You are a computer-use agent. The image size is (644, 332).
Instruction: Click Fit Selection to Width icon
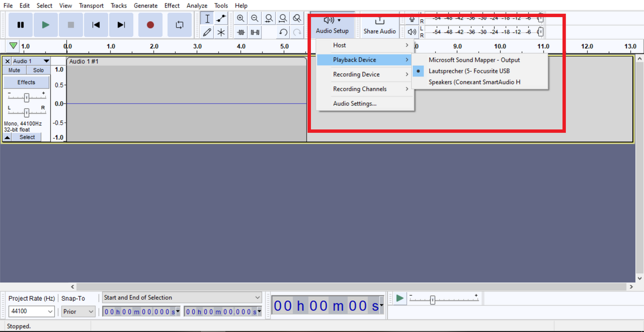coord(269,19)
